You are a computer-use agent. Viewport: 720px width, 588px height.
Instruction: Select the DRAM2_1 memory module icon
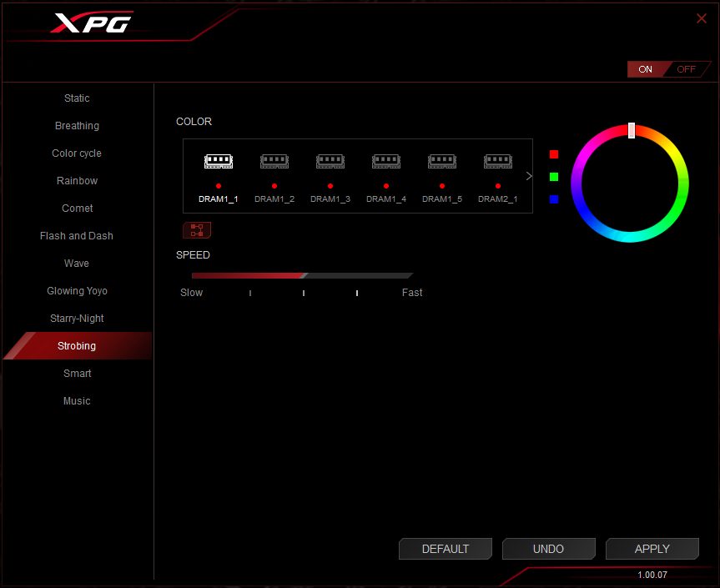(x=498, y=162)
